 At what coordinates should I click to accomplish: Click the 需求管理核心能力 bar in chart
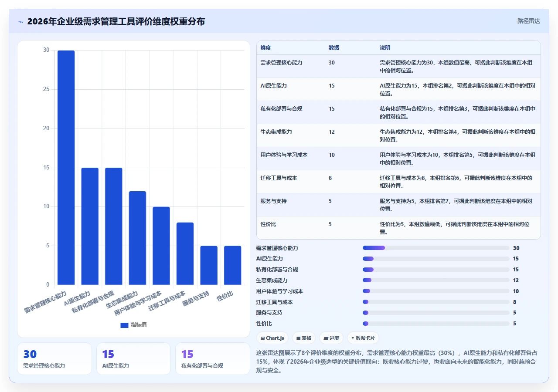pos(66,168)
